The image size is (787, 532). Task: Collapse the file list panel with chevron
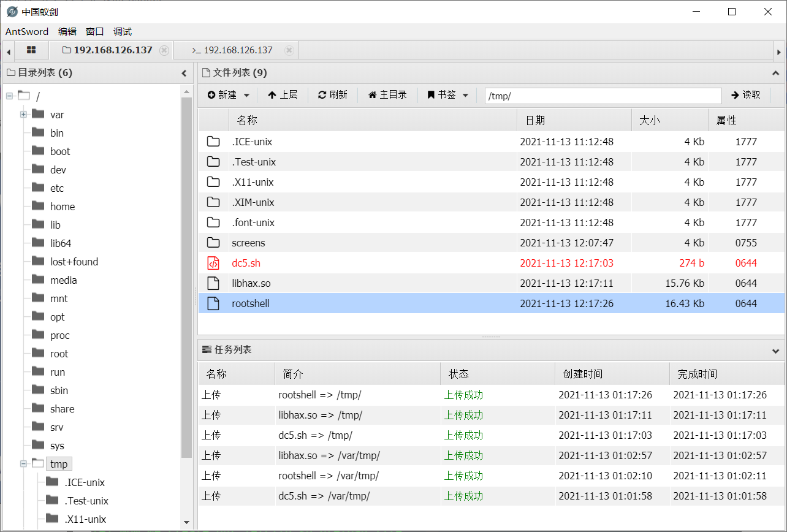point(775,73)
